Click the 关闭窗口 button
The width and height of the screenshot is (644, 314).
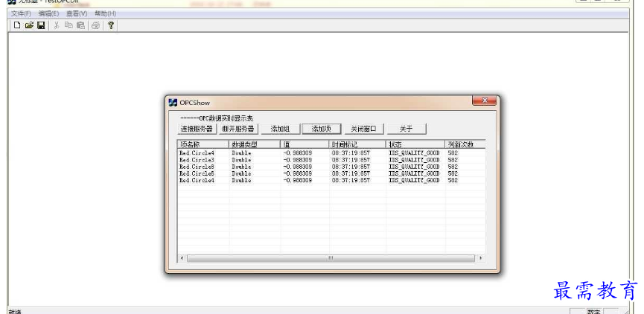(363, 129)
